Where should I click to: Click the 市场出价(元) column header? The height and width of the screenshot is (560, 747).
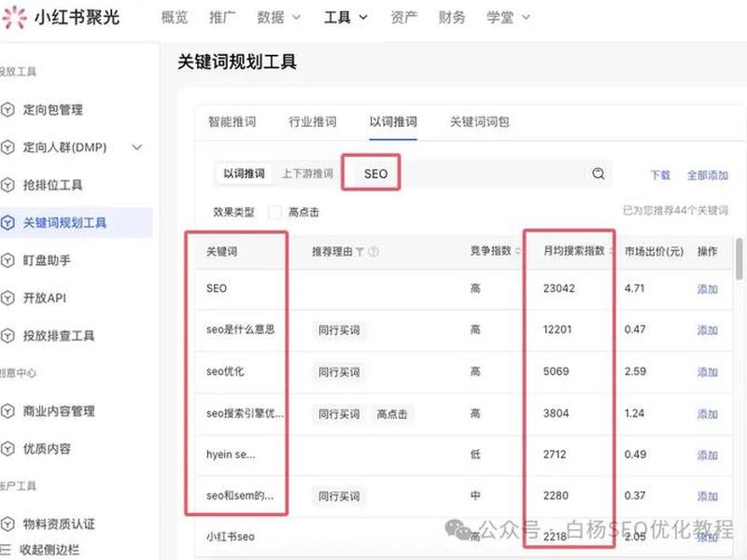(654, 251)
